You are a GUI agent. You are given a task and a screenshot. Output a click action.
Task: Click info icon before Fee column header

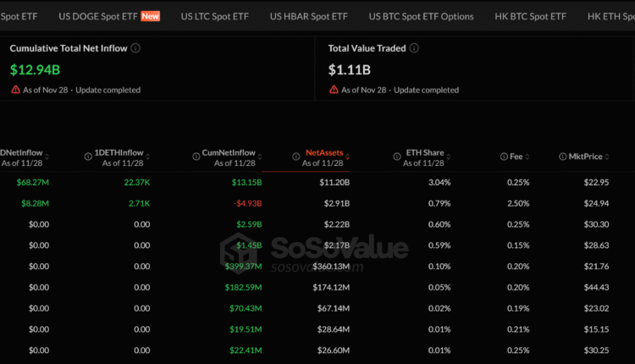[x=503, y=157]
